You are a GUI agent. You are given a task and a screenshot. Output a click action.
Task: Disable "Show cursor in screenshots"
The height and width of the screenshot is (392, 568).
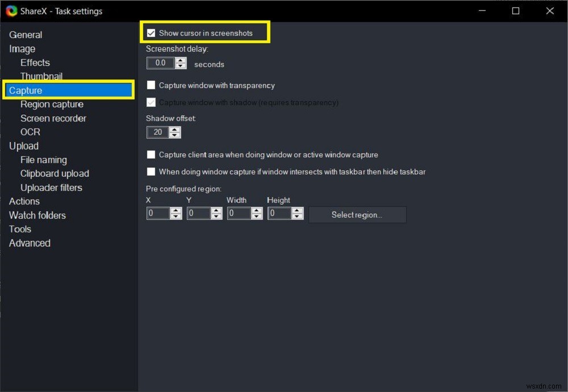coord(151,32)
